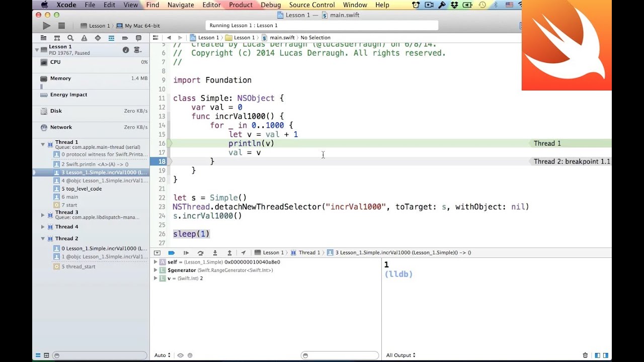Click the related items grid icon
This screenshot has height=362, width=644.
(155, 38)
